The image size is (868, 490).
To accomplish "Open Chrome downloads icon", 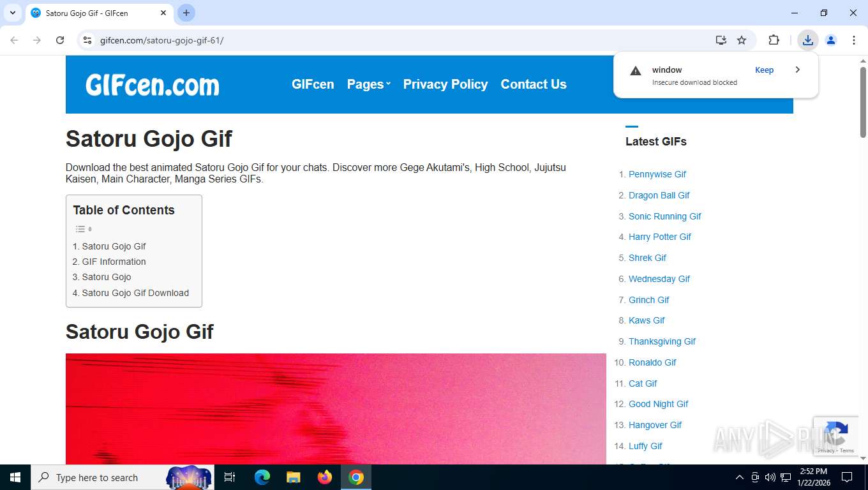I will click(808, 40).
